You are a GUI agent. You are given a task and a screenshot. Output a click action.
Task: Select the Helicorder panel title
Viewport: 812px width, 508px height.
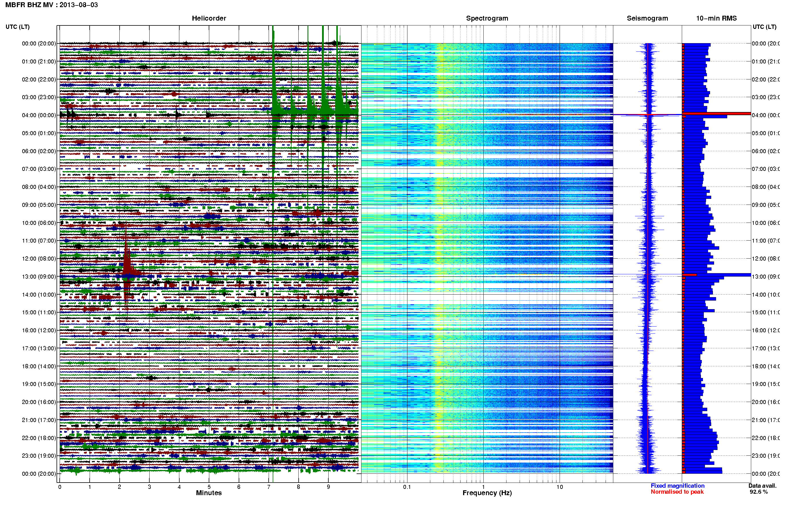coord(209,18)
